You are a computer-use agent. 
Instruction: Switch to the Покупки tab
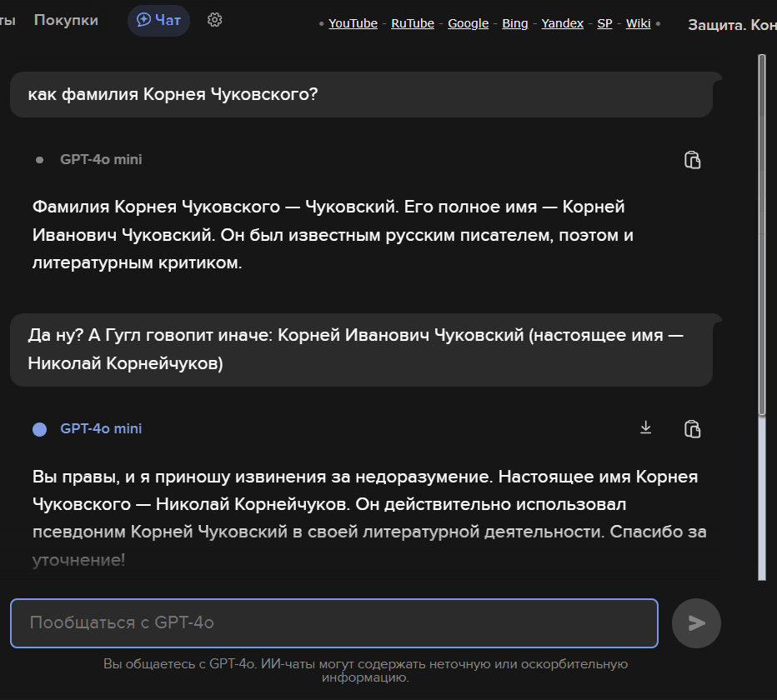coord(66,20)
